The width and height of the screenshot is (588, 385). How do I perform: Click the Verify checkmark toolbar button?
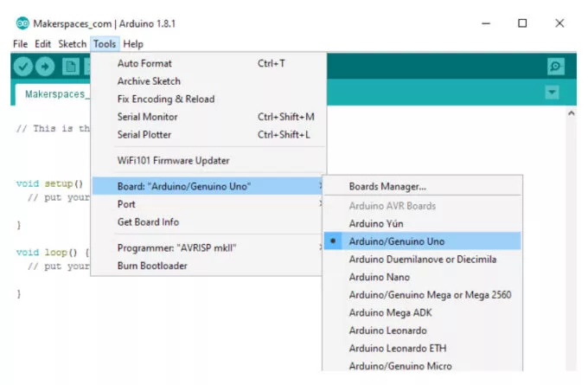(22, 67)
